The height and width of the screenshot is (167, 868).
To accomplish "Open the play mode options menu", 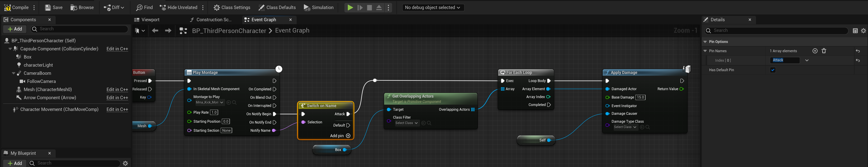I will pyautogui.click(x=389, y=7).
